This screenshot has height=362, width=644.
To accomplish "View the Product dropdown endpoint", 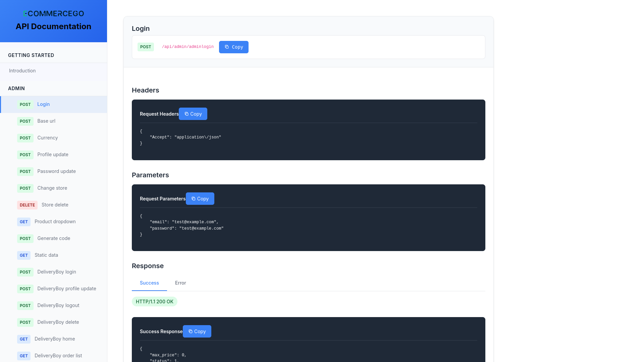I will point(54,222).
